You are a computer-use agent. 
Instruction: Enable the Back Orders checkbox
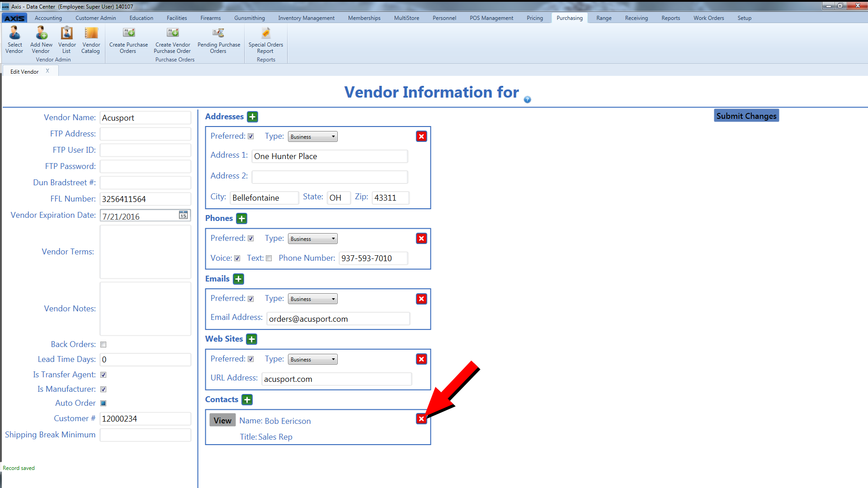(103, 345)
